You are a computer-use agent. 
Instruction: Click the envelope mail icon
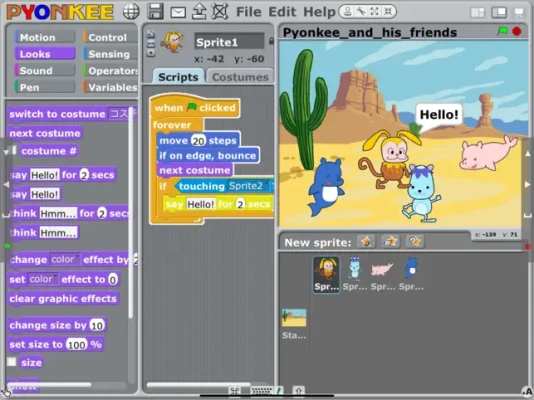click(x=178, y=12)
